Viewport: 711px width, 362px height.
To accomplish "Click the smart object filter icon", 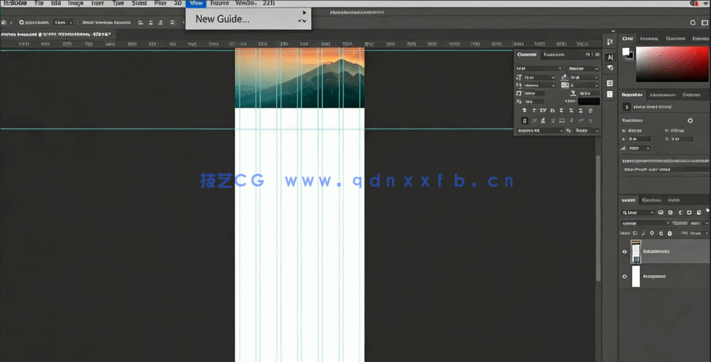I will (699, 213).
